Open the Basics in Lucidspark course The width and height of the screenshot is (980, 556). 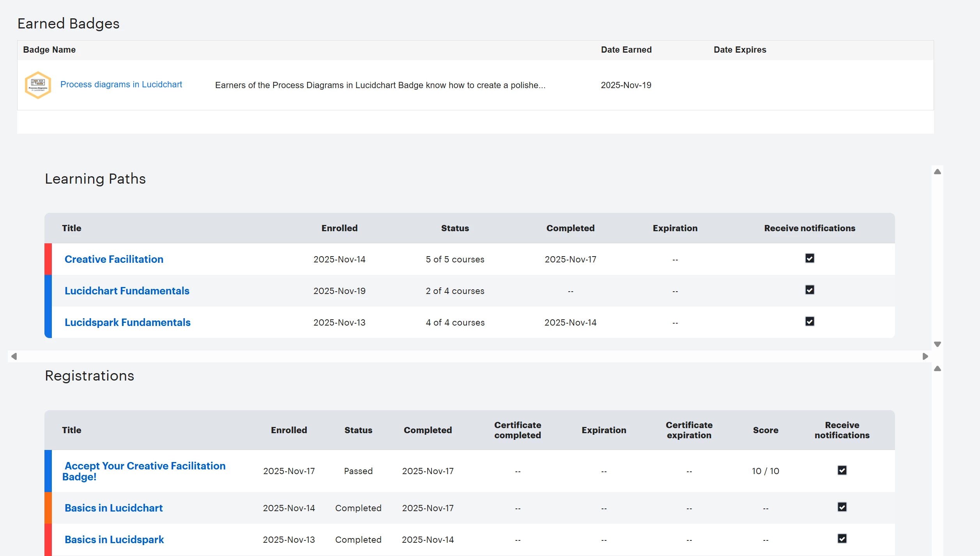click(x=114, y=540)
